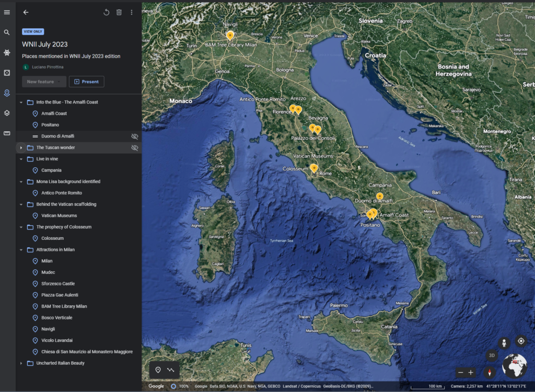Open the search tool in sidebar

[x=7, y=32]
